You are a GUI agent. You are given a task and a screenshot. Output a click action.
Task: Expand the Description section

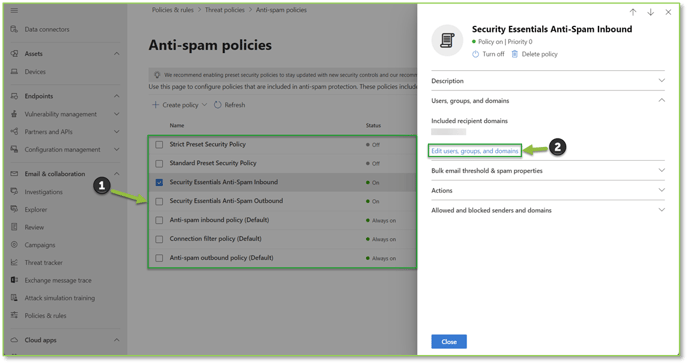click(548, 81)
